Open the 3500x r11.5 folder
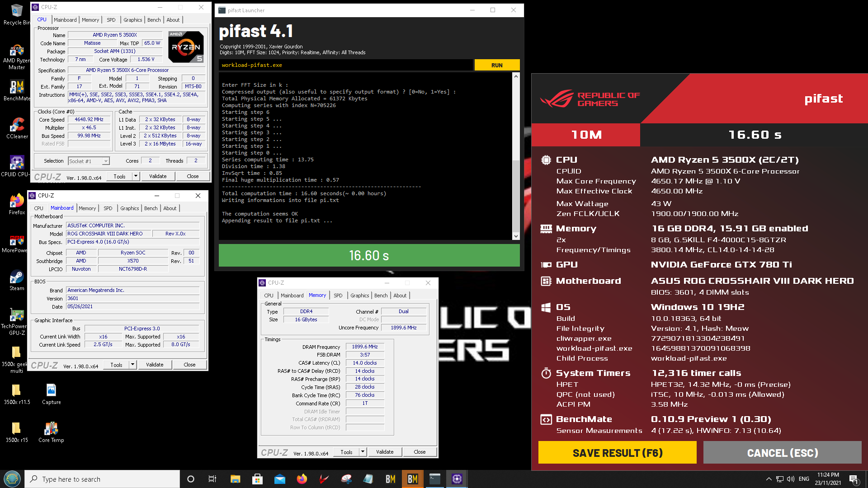868x488 pixels. pyautogui.click(x=17, y=394)
